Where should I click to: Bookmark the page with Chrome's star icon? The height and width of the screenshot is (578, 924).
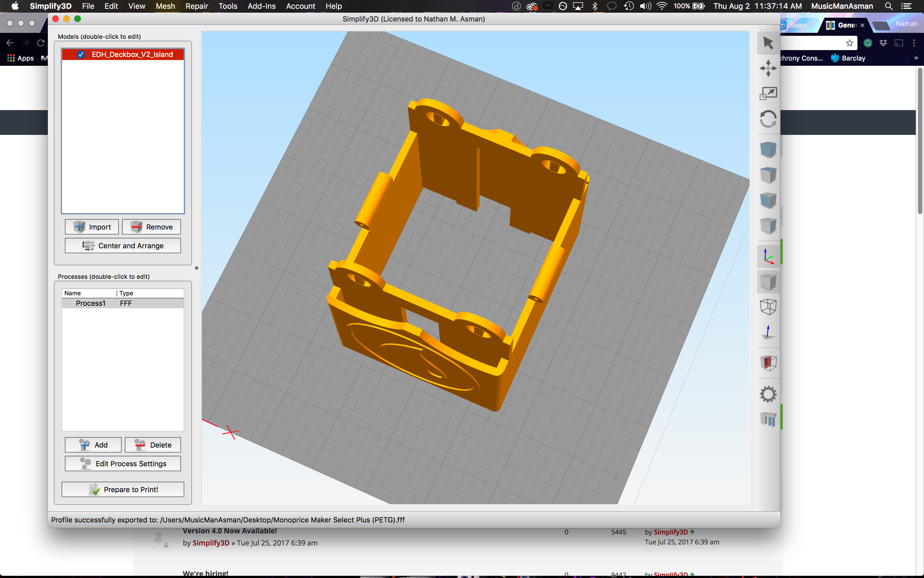(x=849, y=43)
